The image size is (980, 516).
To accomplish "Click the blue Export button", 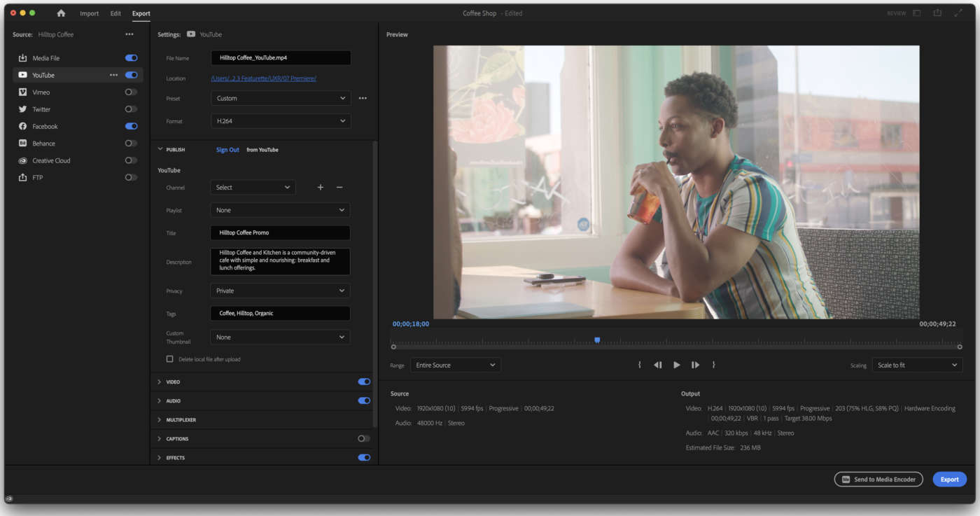I will tap(949, 480).
